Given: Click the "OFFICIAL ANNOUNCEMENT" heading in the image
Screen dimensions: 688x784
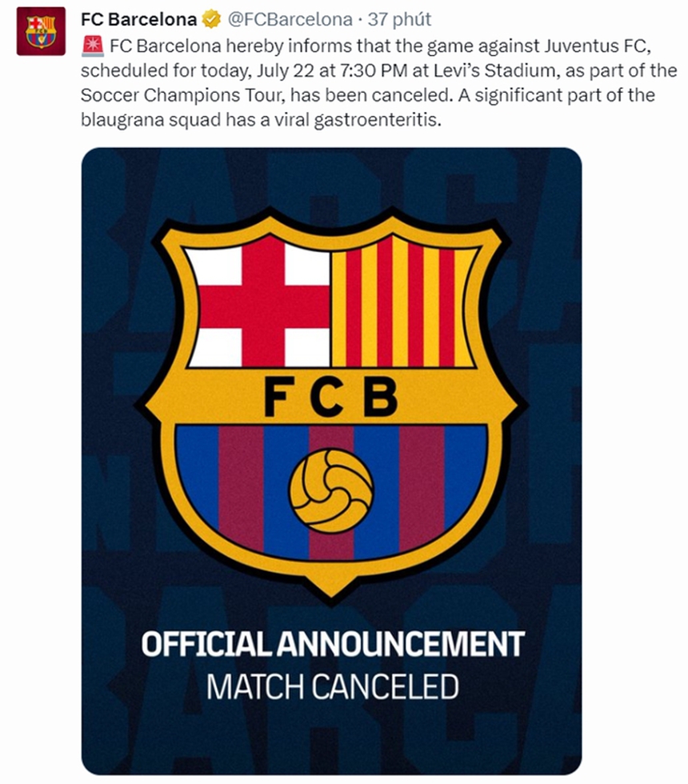Looking at the screenshot, I should [332, 644].
